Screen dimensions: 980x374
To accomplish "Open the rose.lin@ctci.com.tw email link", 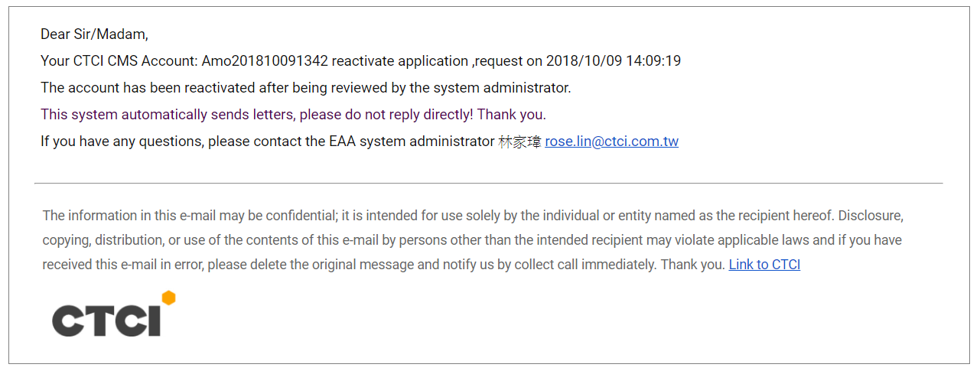I will pos(611,141).
